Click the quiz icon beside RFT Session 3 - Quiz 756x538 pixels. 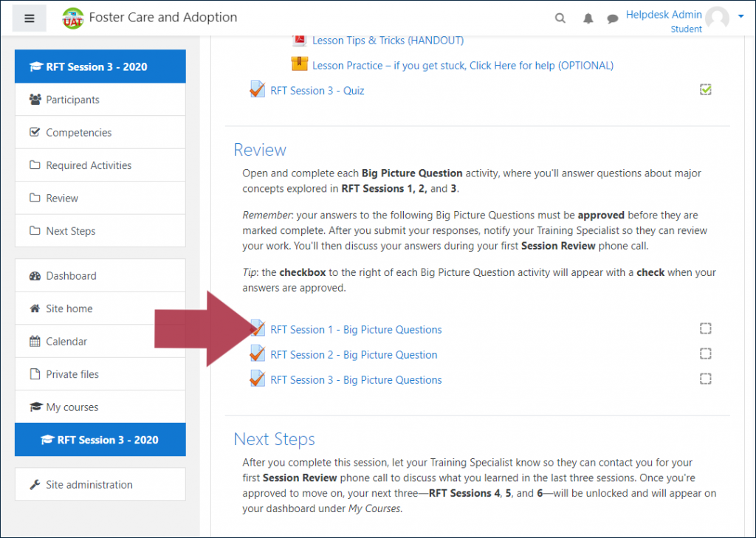[x=257, y=89]
